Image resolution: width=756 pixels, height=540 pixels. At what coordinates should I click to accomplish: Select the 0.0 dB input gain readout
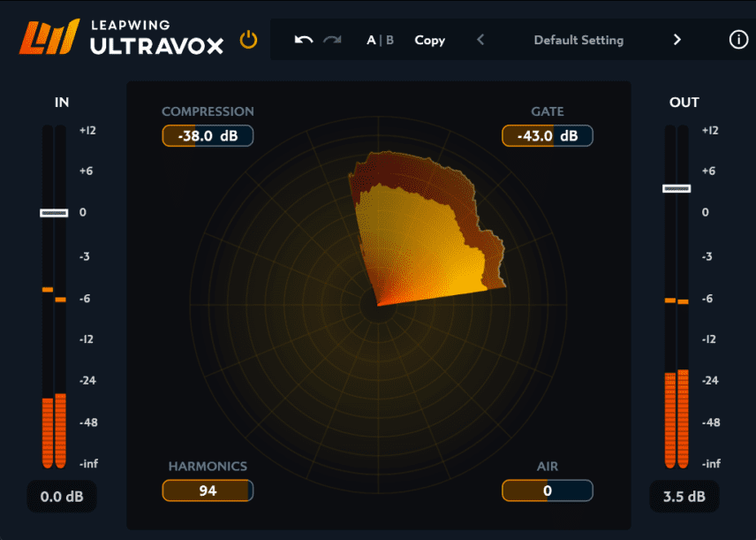pos(62,497)
